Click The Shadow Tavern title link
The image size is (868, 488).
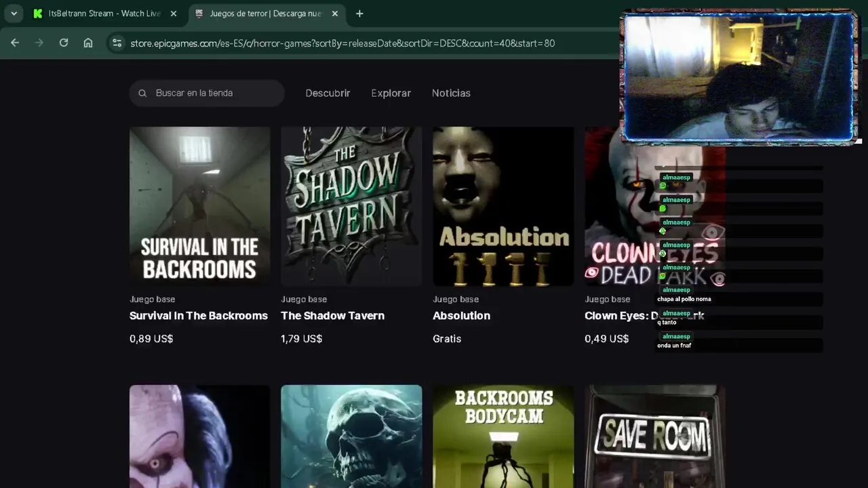pyautogui.click(x=332, y=316)
